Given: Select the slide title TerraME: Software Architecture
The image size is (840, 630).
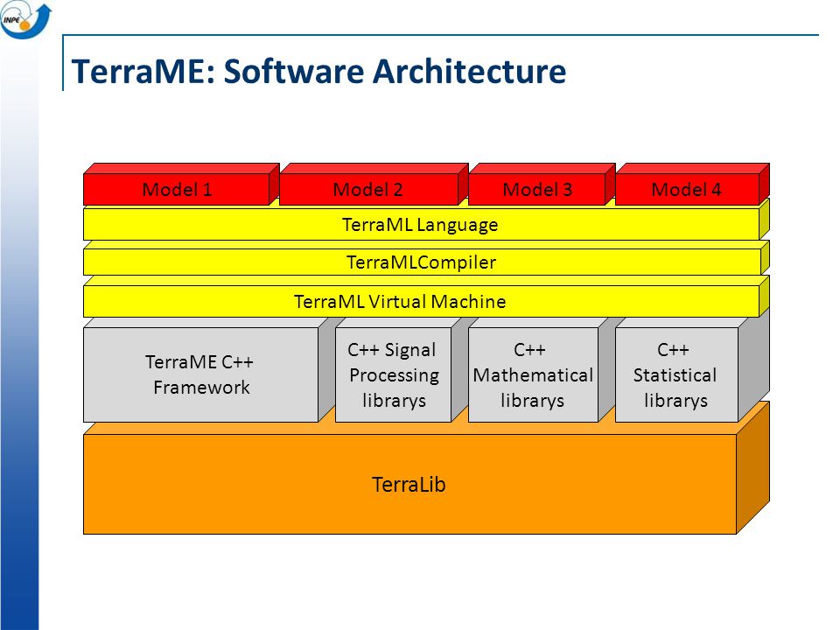Looking at the screenshot, I should pyautogui.click(x=318, y=71).
